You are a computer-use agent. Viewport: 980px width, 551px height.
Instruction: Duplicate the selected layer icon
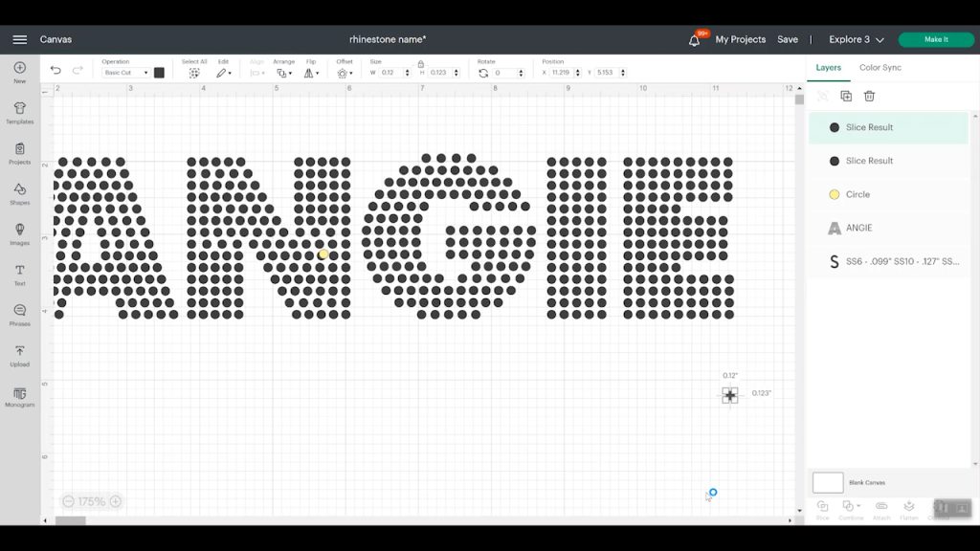click(846, 96)
